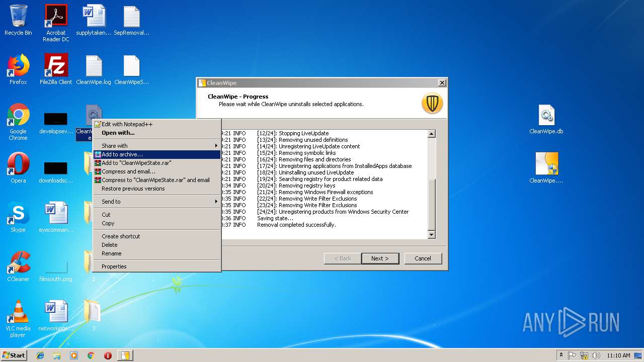Select the folder named 3
The image size is (644, 362).
pyautogui.click(x=94, y=316)
